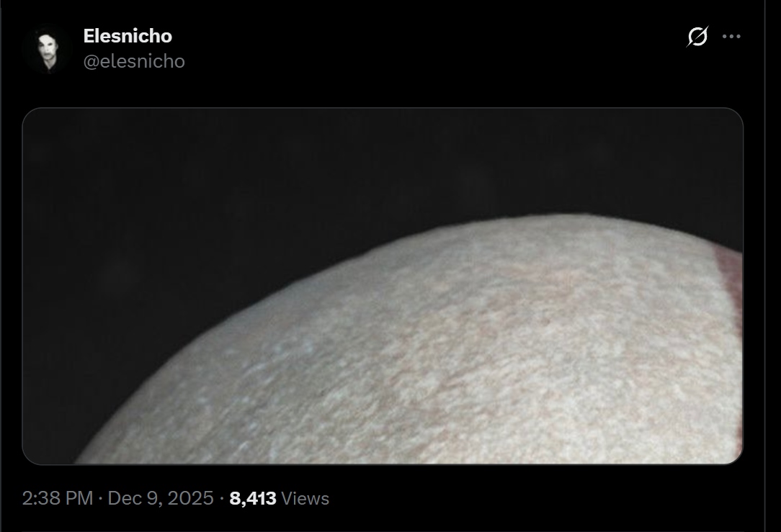Open Grok explain-this-post icon
This screenshot has width=781, height=532.
(x=697, y=36)
